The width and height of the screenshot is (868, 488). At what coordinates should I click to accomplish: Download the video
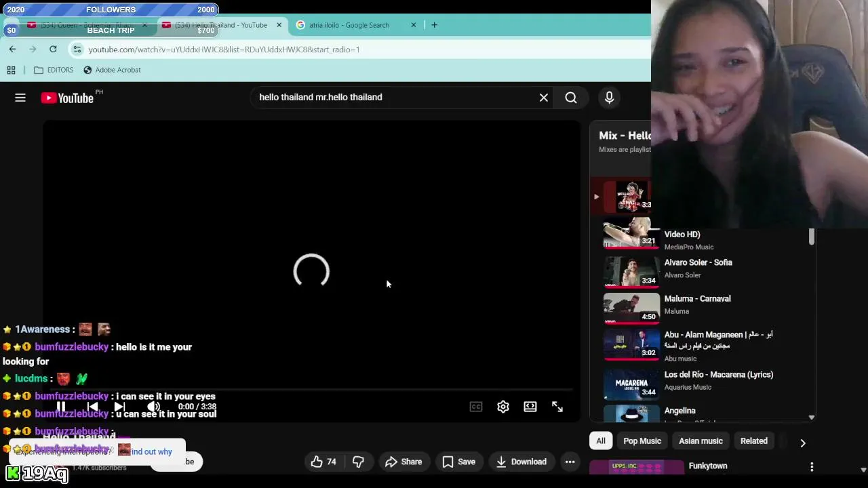pyautogui.click(x=521, y=462)
